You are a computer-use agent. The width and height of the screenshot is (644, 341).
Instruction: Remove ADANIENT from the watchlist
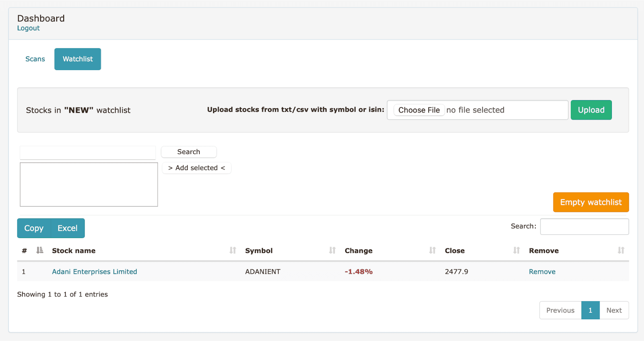click(x=542, y=272)
